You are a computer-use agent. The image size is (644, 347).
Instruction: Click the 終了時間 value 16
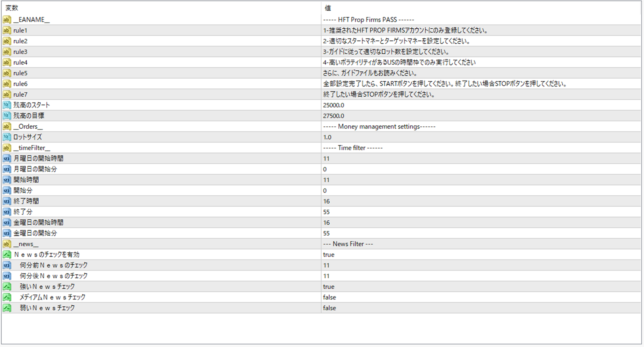(x=326, y=201)
